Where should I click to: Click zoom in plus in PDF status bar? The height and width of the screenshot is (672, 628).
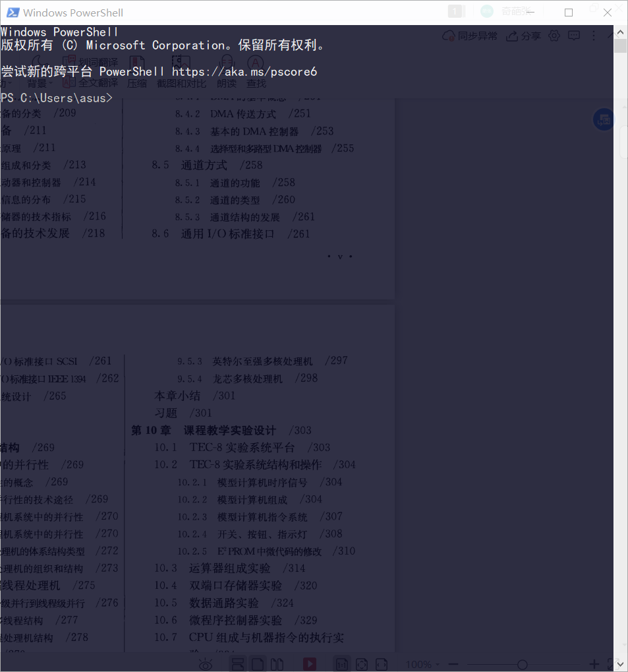pyautogui.click(x=594, y=665)
